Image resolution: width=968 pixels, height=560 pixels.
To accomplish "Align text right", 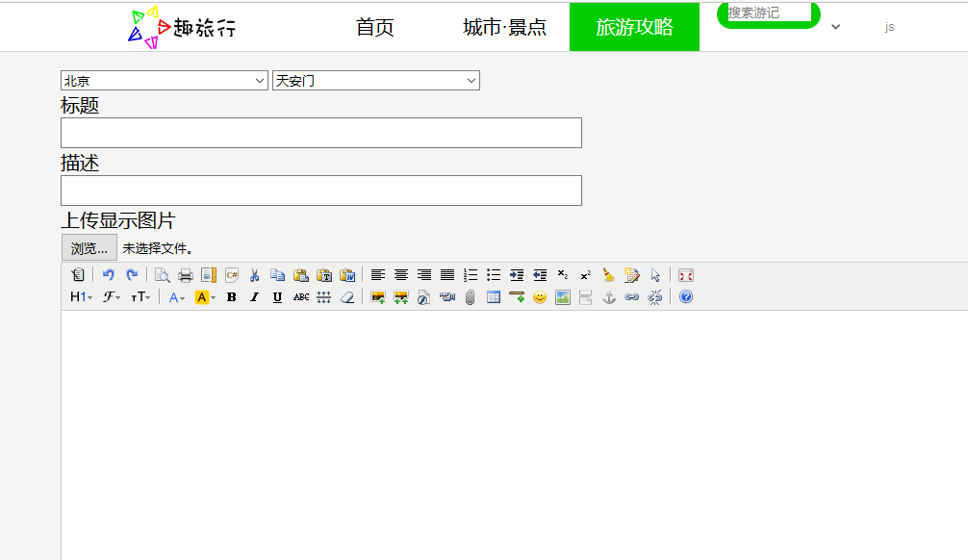I will tap(424, 275).
